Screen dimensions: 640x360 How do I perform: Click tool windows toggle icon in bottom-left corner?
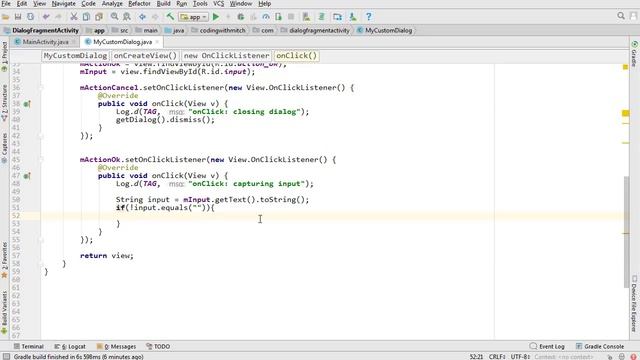tap(6, 356)
